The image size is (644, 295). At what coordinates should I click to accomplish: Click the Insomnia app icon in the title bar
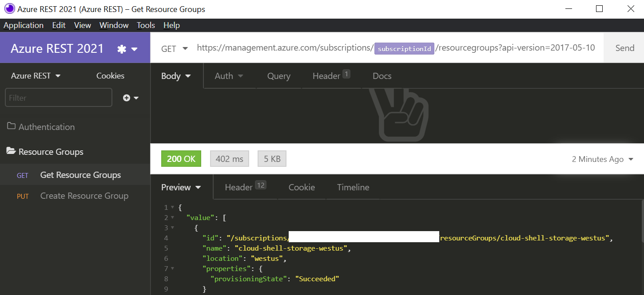click(x=9, y=8)
